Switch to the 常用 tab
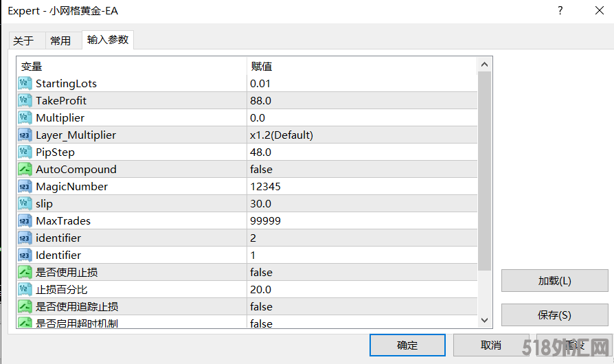This screenshot has width=614, height=364. (x=60, y=41)
